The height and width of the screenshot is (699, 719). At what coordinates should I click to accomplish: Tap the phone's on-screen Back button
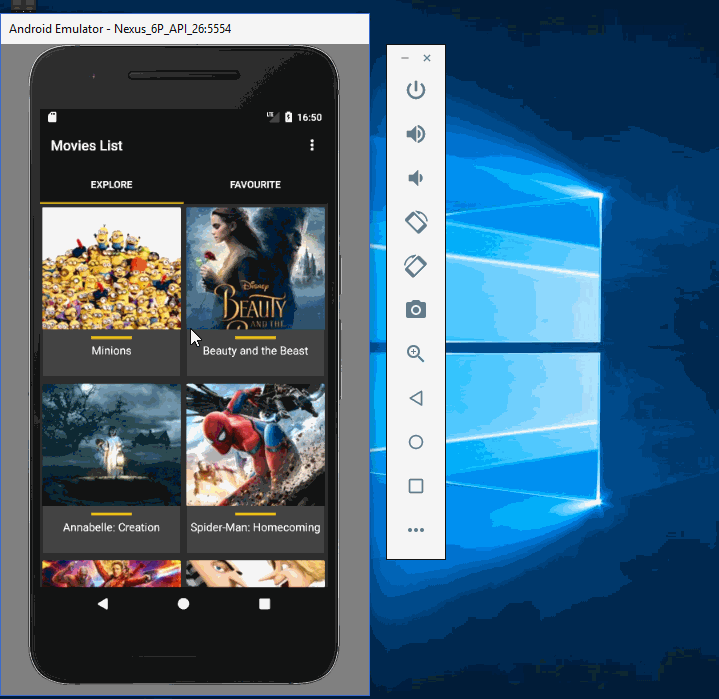(103, 604)
